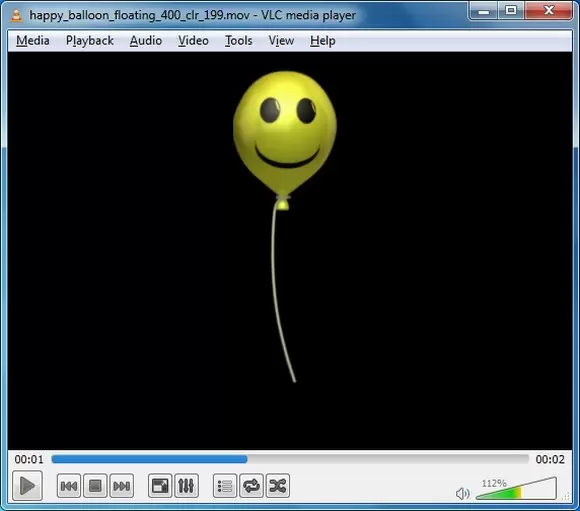Skip to previous media track
Image resolution: width=580 pixels, height=511 pixels.
pyautogui.click(x=69, y=485)
